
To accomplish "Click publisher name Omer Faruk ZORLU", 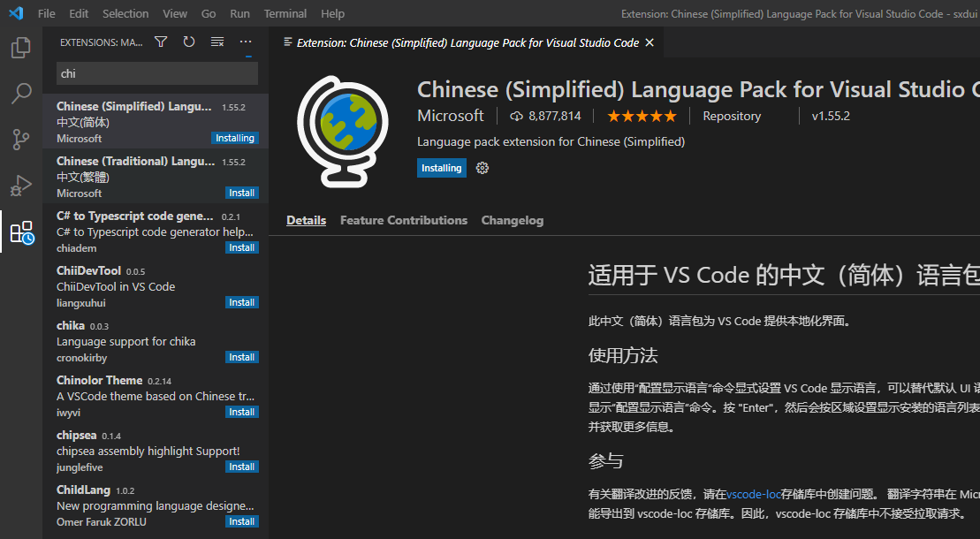I will (102, 521).
